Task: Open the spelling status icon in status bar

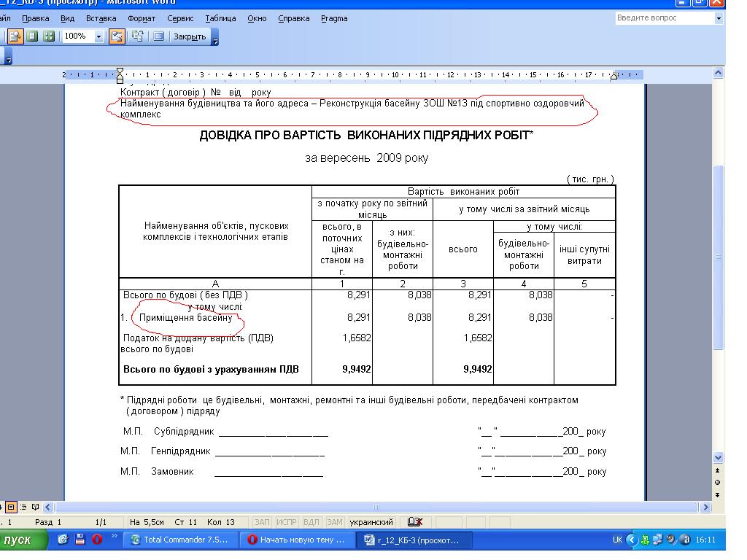Action: tap(416, 522)
